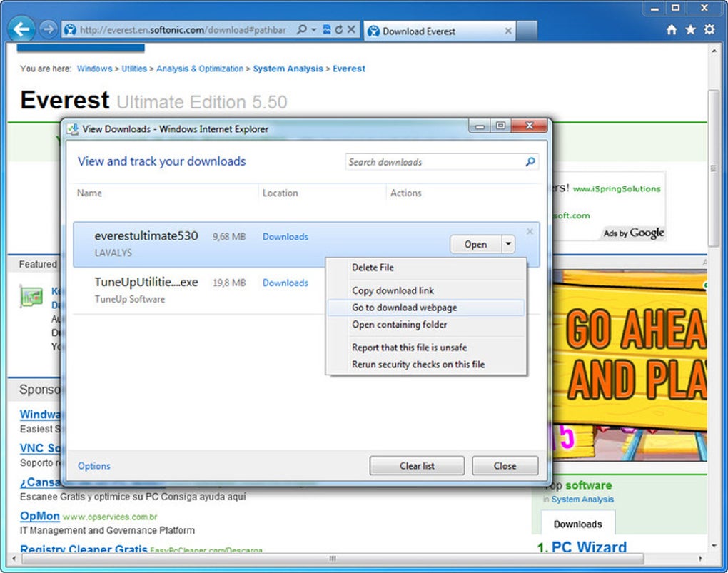728x573 pixels.
Task: Open the PC Wizard top software link
Action: pos(589,547)
